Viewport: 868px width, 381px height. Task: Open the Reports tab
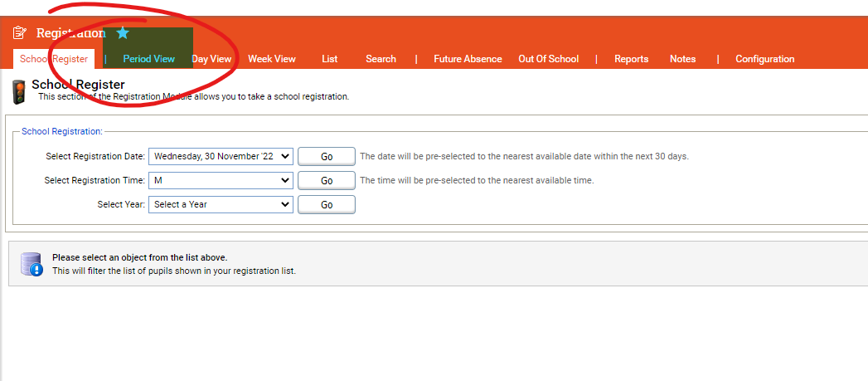click(x=631, y=59)
